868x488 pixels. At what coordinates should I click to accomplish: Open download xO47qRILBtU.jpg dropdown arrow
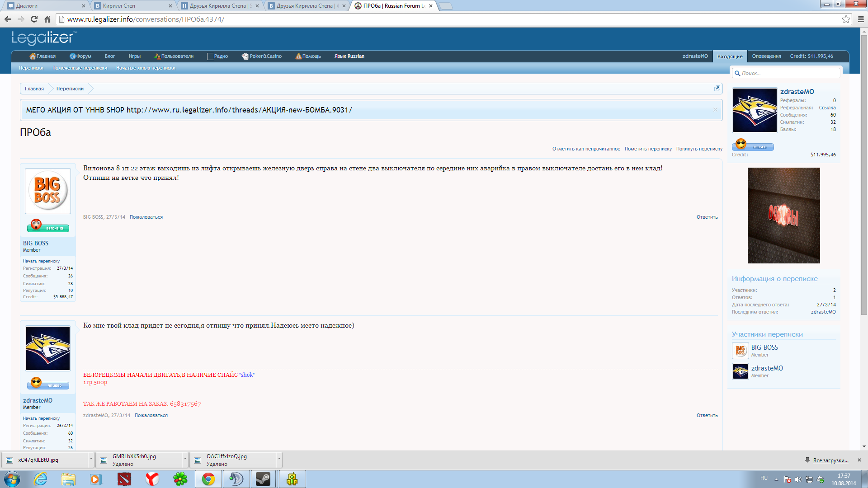click(x=91, y=460)
